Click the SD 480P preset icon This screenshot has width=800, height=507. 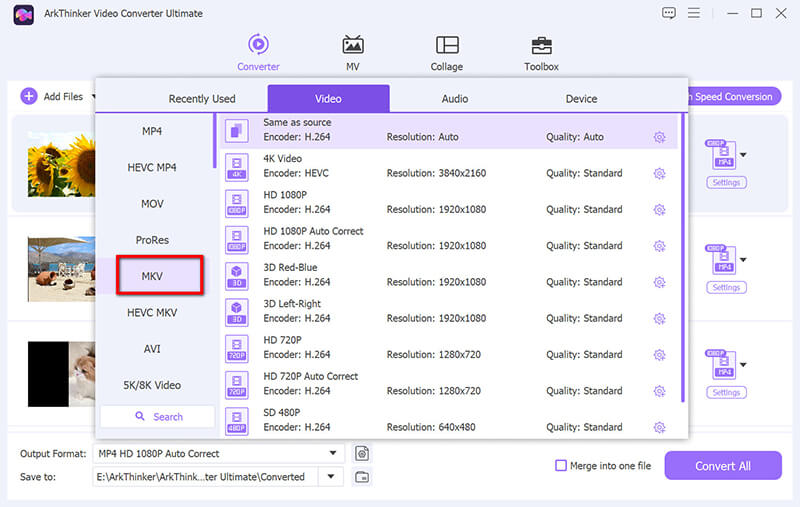237,421
